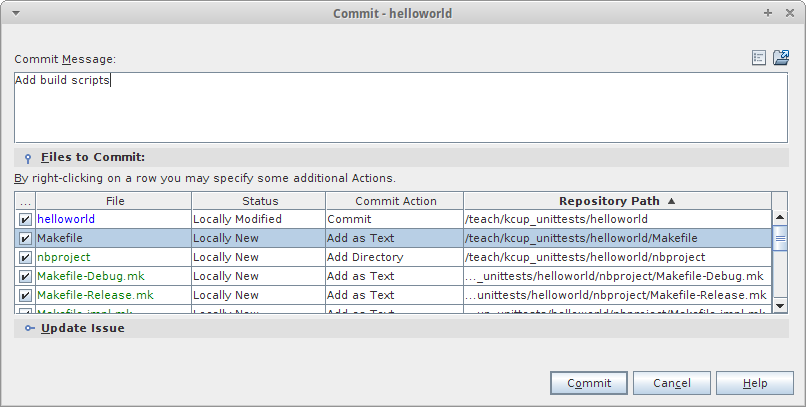Uncheck the nbproject directory checkbox
The height and width of the screenshot is (407, 806).
25,257
